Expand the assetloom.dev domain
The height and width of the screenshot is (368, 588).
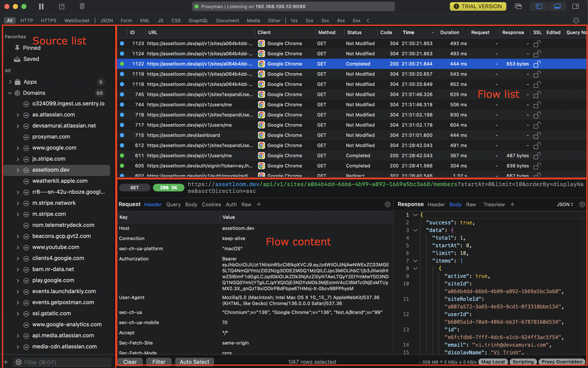coord(18,170)
